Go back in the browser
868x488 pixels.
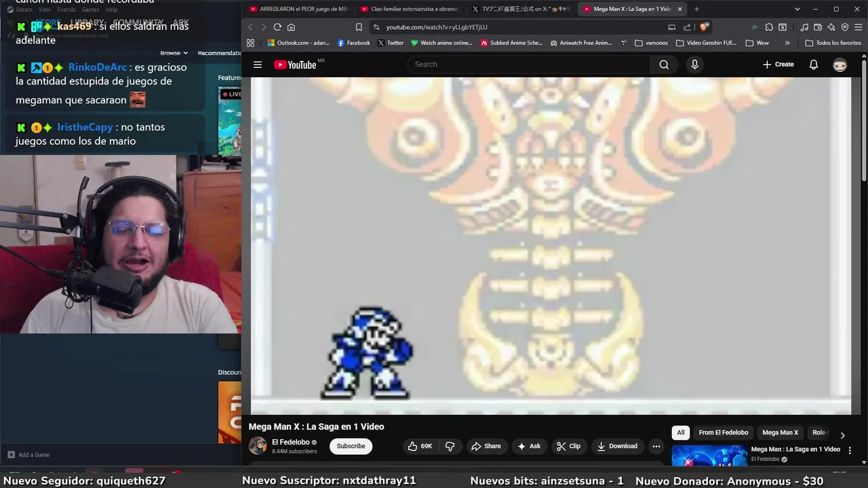click(250, 27)
